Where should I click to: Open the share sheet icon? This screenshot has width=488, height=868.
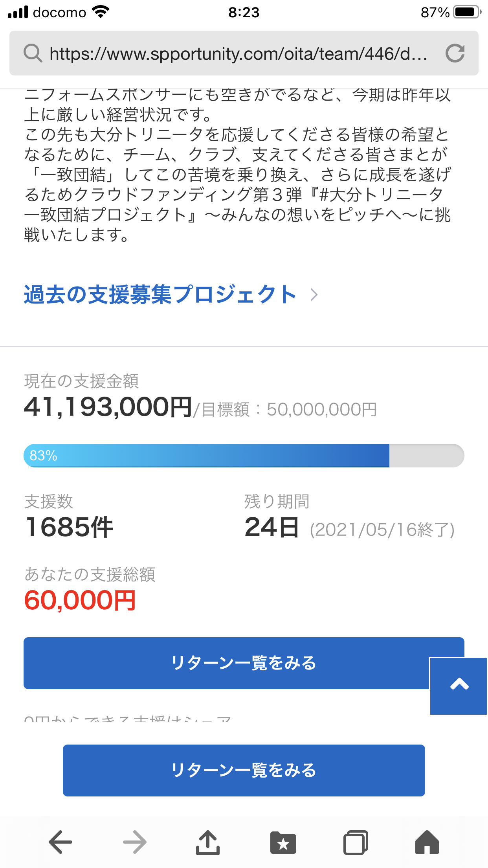click(207, 842)
